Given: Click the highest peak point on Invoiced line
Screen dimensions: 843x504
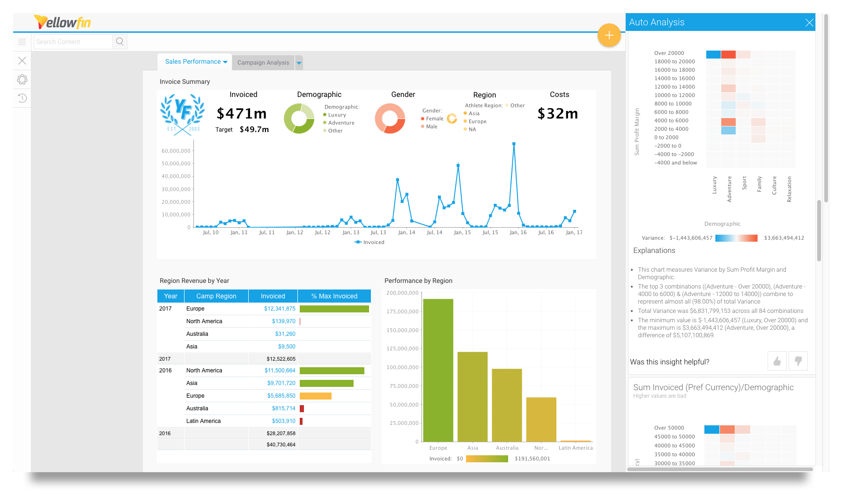Looking at the screenshot, I should click(x=514, y=144).
